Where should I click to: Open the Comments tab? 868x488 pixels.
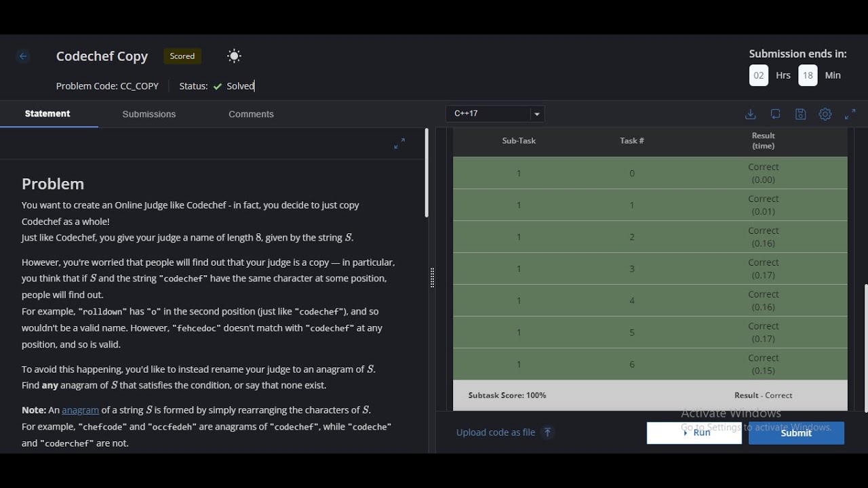tap(251, 114)
